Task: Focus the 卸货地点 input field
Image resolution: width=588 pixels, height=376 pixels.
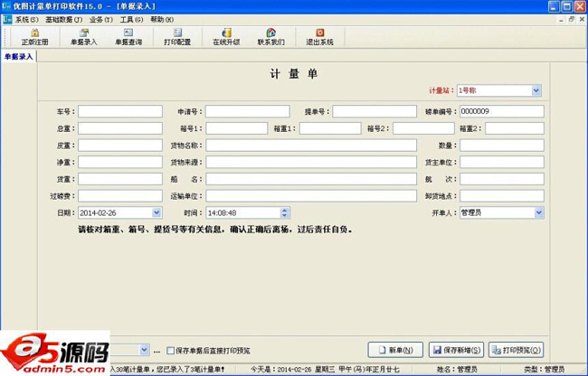Action: [x=502, y=196]
